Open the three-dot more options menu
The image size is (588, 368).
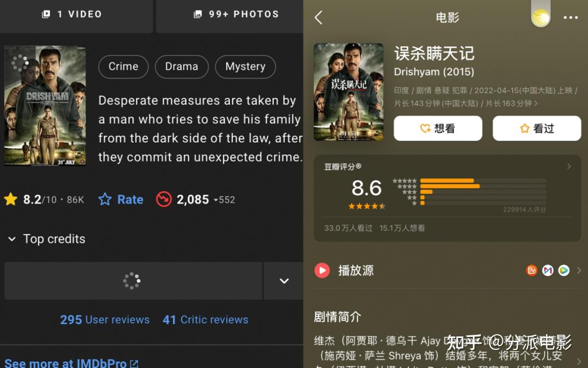click(x=571, y=17)
